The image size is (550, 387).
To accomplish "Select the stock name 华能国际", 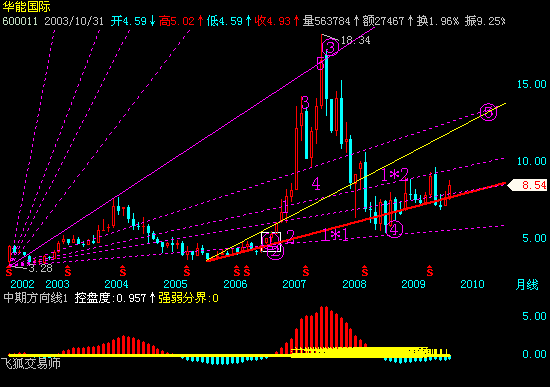I will 26,7.
